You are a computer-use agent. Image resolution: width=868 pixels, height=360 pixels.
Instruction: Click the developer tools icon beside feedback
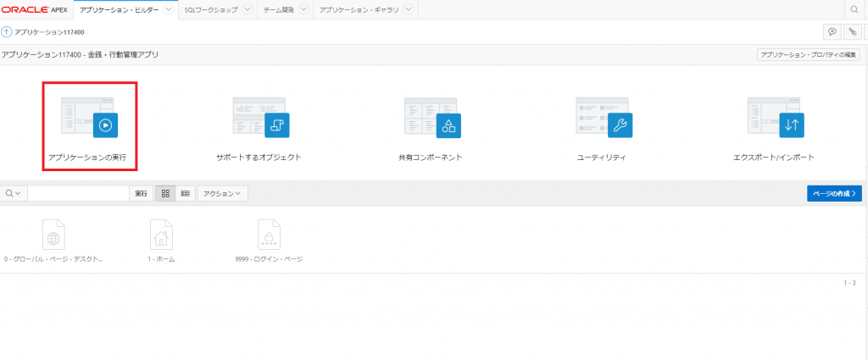coord(852,32)
